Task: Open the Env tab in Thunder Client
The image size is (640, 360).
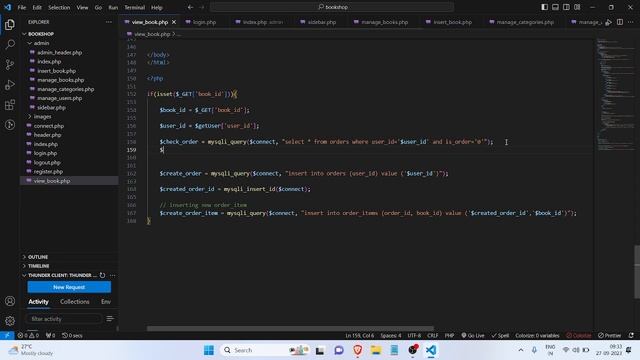Action: click(106, 302)
